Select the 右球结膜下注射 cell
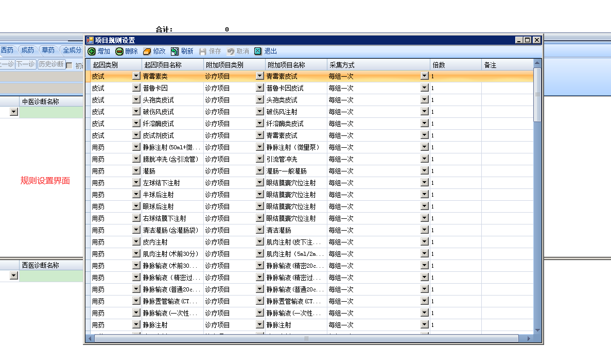611x364 pixels. coord(172,218)
